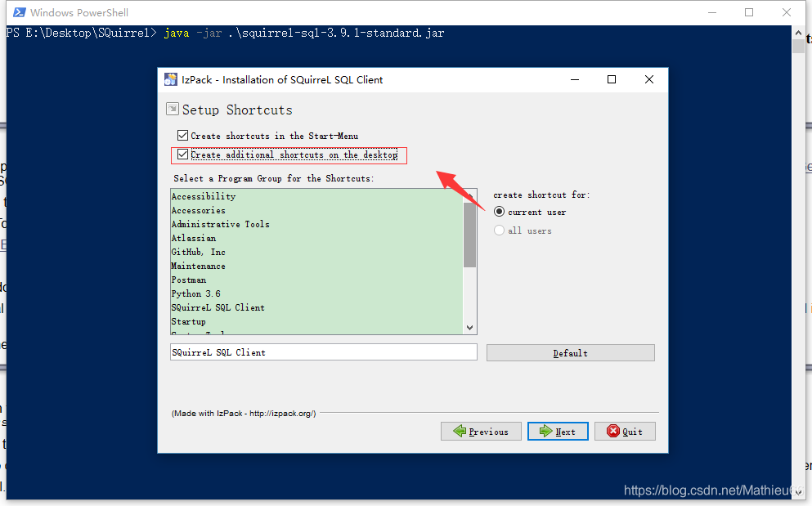Quit the installer with the Quit button

point(625,432)
